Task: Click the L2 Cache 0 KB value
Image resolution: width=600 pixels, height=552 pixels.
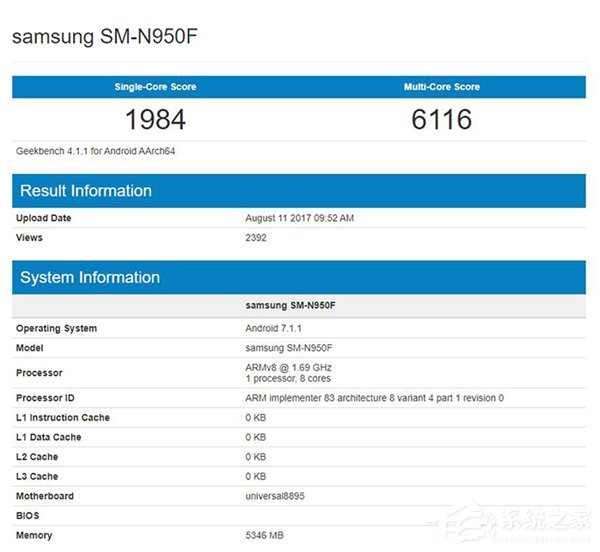Action: (x=256, y=457)
